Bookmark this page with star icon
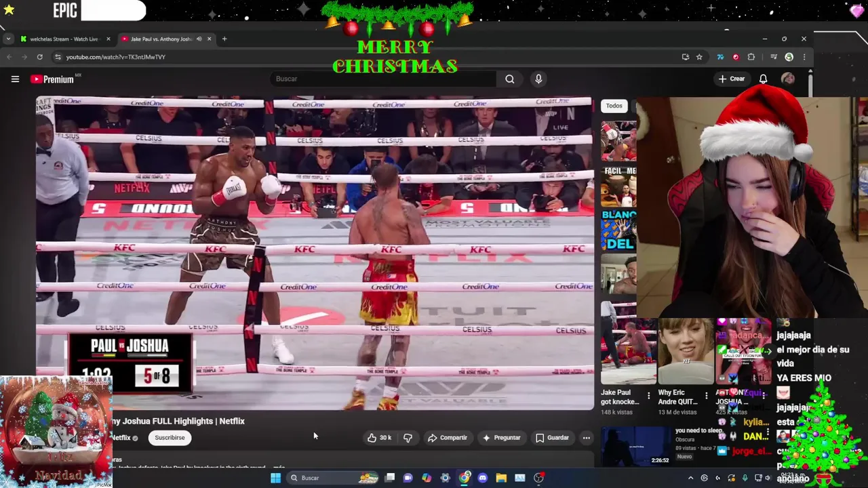The width and height of the screenshot is (868, 488). point(699,57)
